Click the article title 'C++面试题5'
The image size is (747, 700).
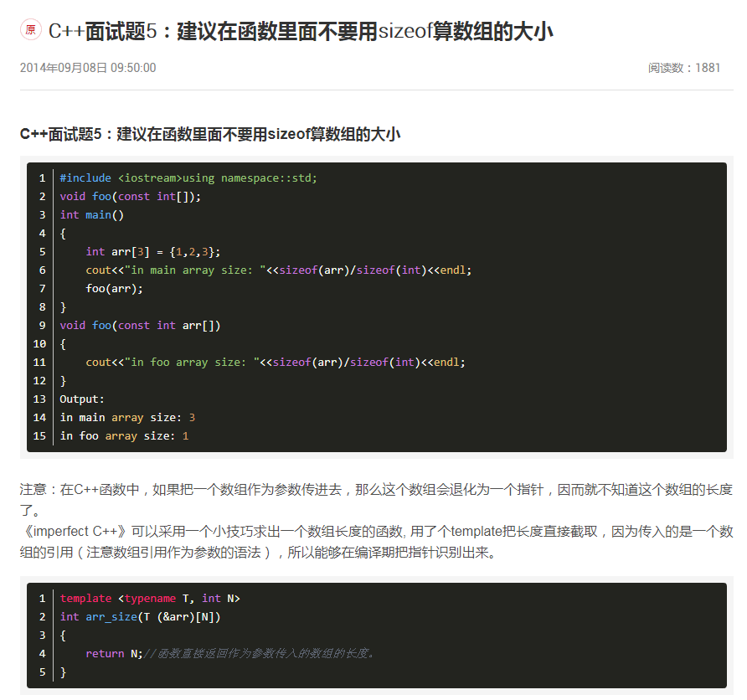coord(301,32)
